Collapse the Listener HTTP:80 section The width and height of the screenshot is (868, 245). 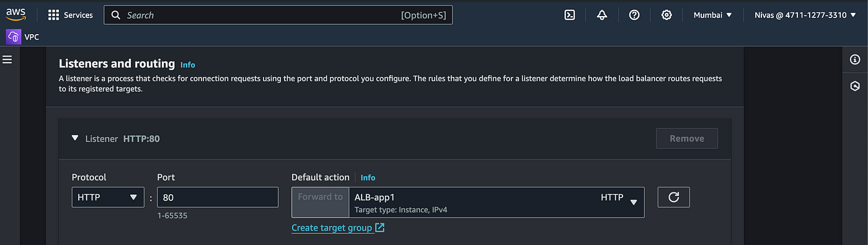click(x=75, y=138)
